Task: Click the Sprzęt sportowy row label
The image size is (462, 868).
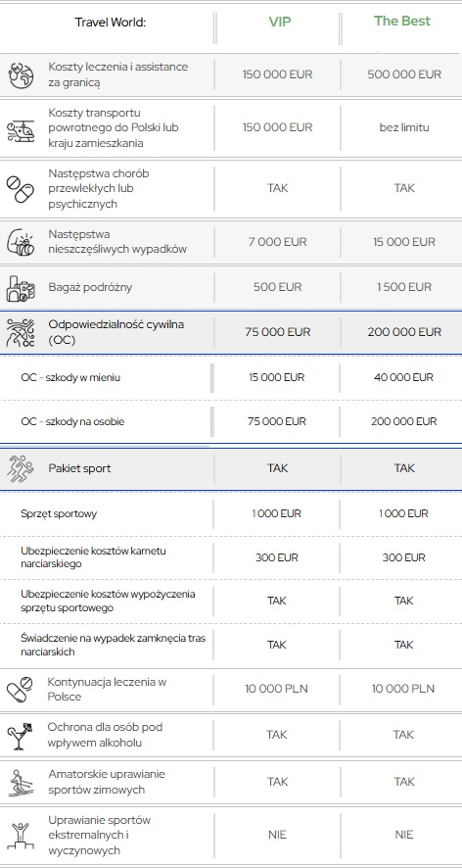Action: click(x=59, y=513)
